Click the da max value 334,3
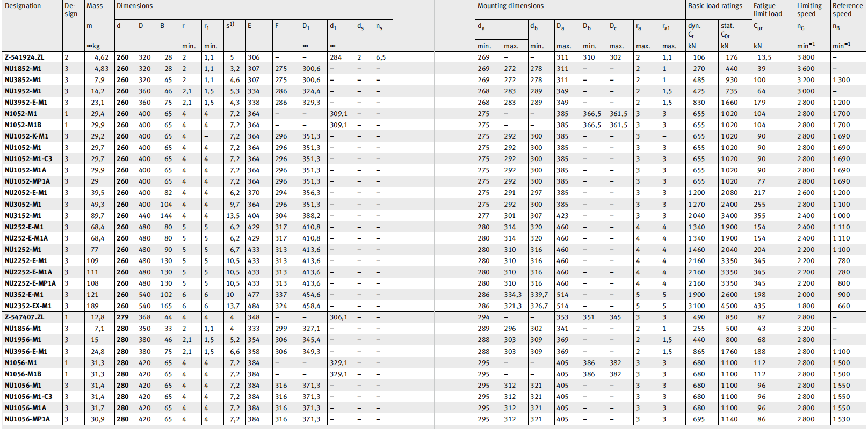This screenshot has width=868, height=429. [513, 295]
